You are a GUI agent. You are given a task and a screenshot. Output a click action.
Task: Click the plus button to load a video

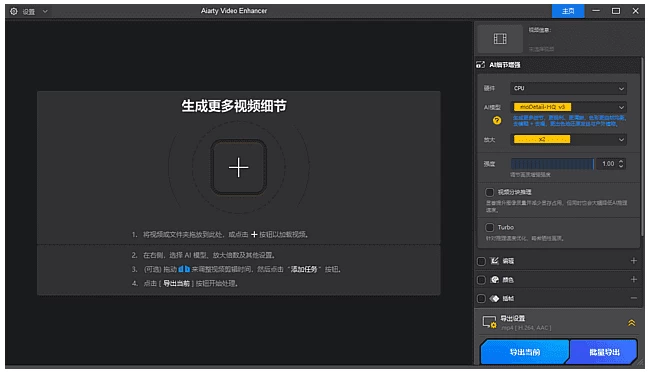pos(238,167)
